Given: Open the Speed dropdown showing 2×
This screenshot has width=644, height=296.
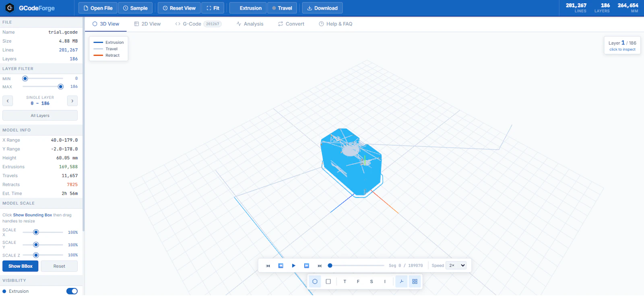Looking at the screenshot, I should click(456, 265).
